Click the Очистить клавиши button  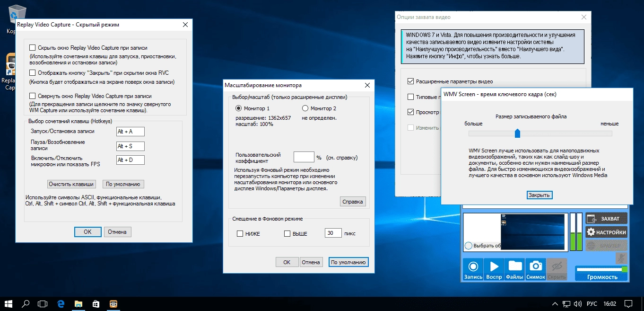pyautogui.click(x=72, y=184)
